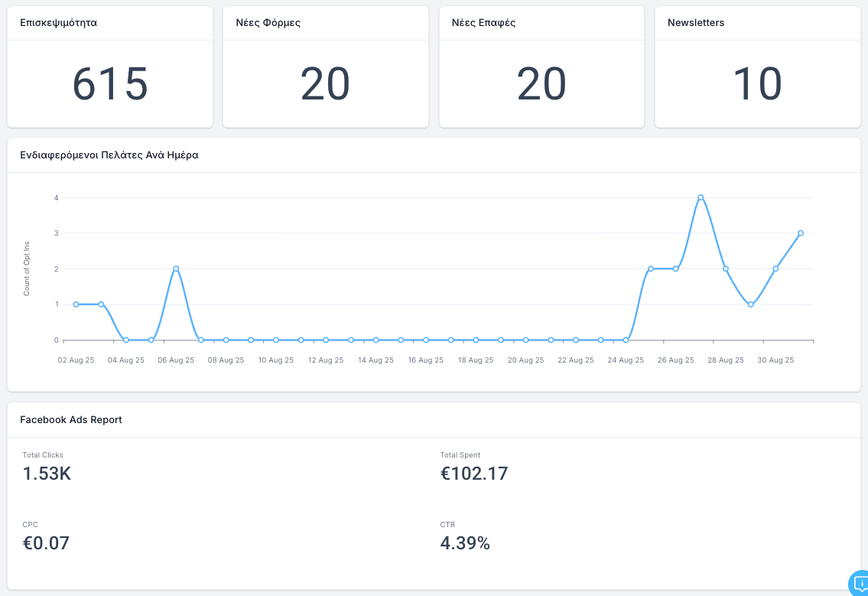Select the 14 Aug 25 axis label
This screenshot has width=868, height=596.
375,360
